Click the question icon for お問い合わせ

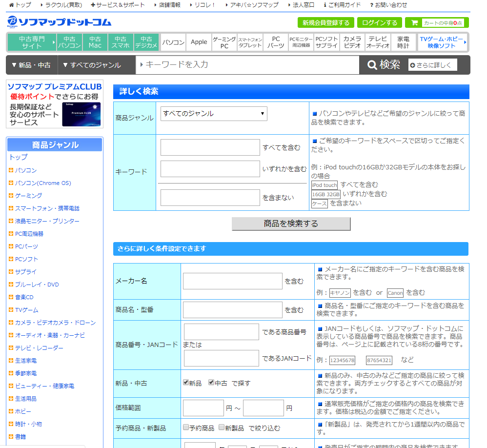[371, 5]
